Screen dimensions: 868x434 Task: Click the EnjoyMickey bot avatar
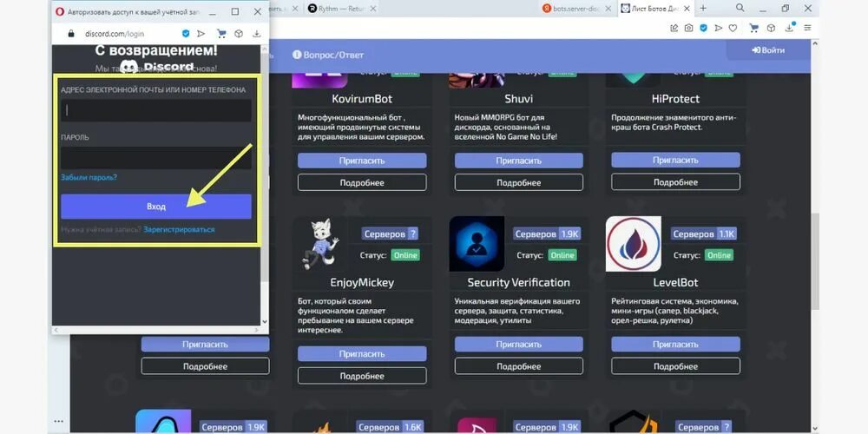pyautogui.click(x=320, y=244)
